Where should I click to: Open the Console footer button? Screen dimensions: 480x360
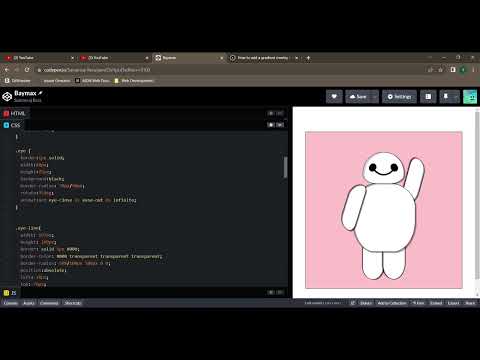coord(11,303)
